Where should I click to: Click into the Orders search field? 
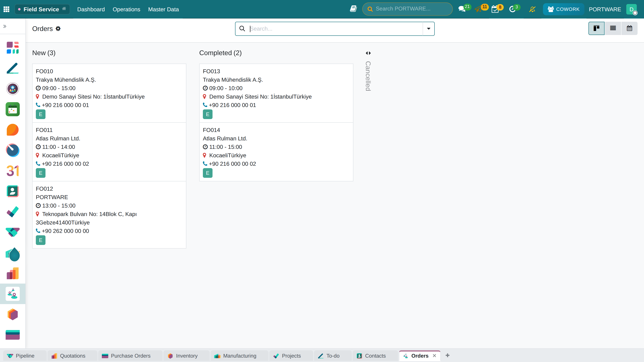(335, 29)
